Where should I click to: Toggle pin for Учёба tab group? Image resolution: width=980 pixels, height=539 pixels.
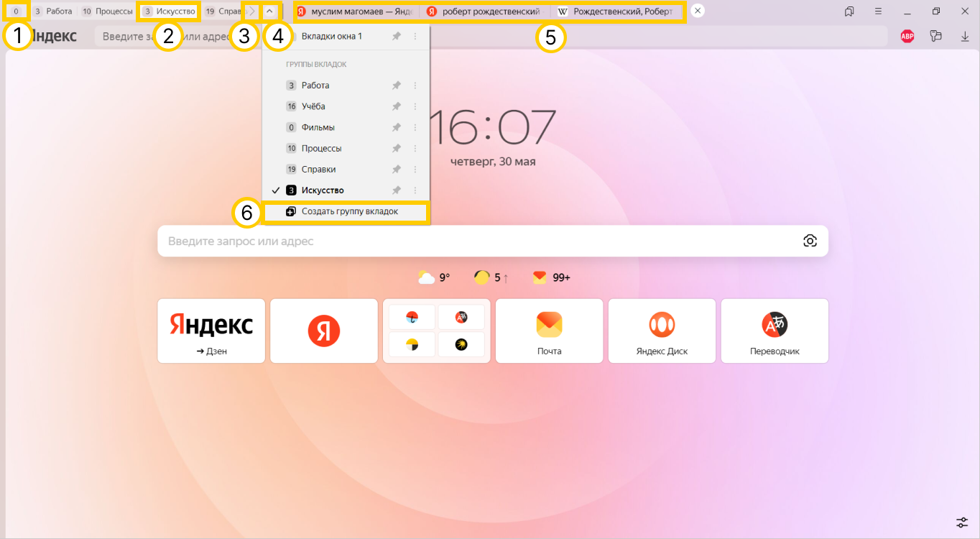[x=396, y=106]
